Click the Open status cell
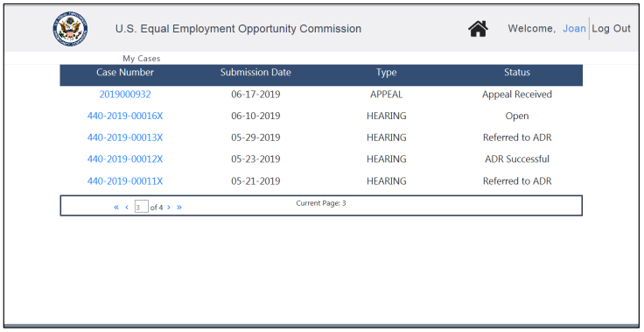644x332 pixels. (x=517, y=116)
